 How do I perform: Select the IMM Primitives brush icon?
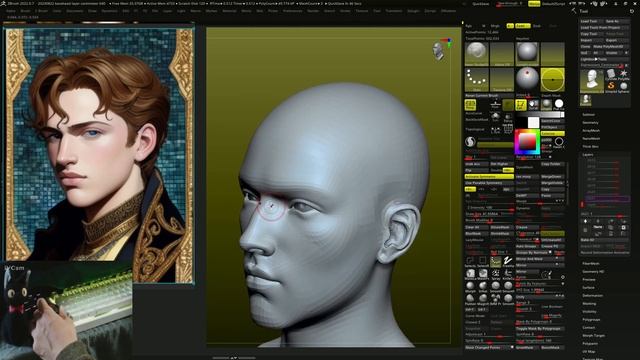coord(496,299)
